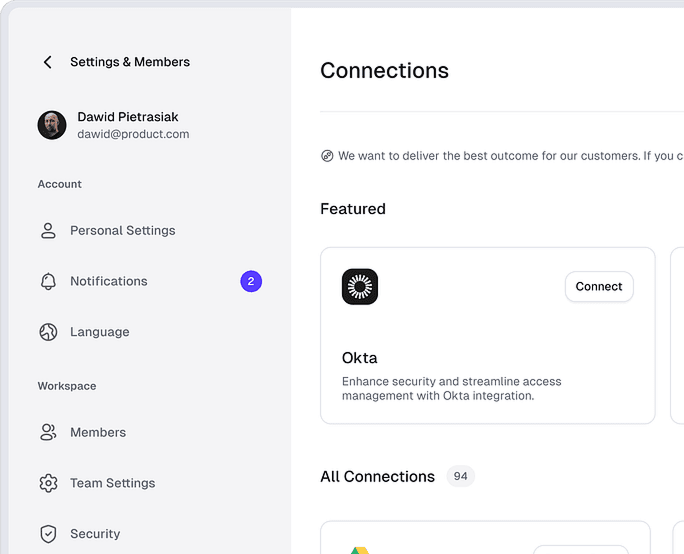The image size is (684, 554).
Task: Click the Team Settings gear icon
Action: (48, 483)
